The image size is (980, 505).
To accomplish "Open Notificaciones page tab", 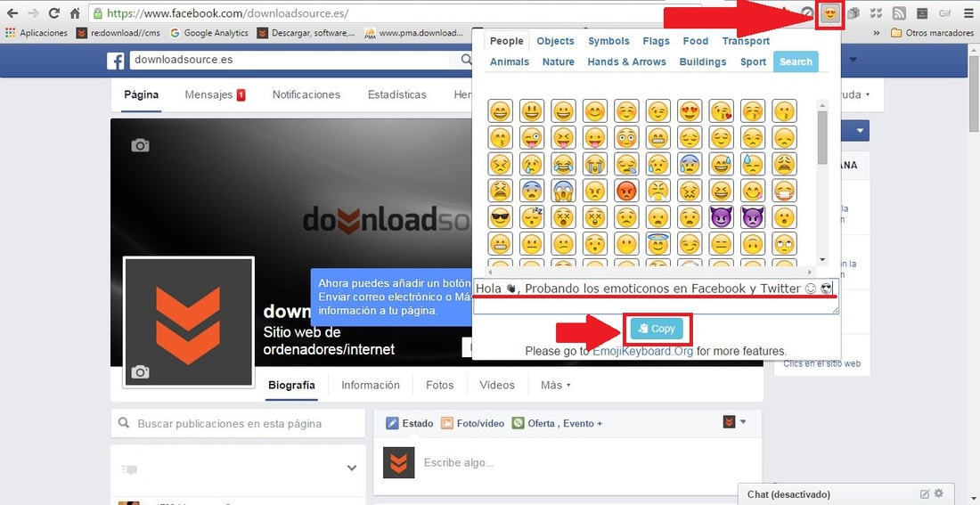I will 306,95.
